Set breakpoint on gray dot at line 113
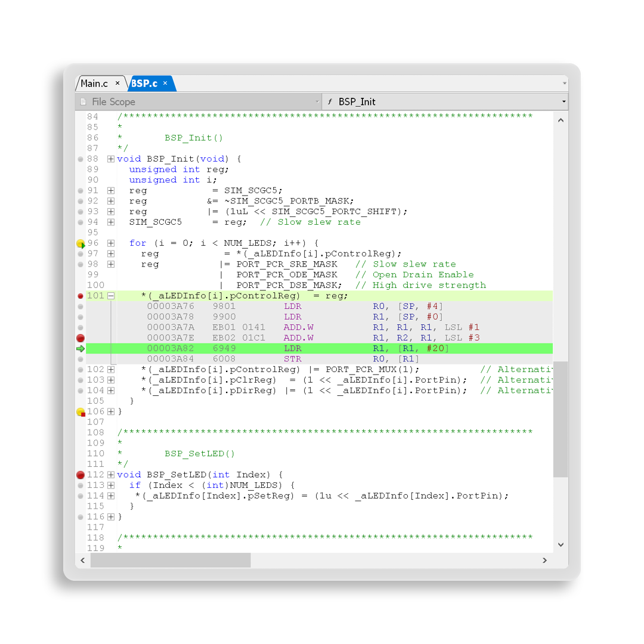Image resolution: width=644 pixels, height=644 pixels. [80, 485]
